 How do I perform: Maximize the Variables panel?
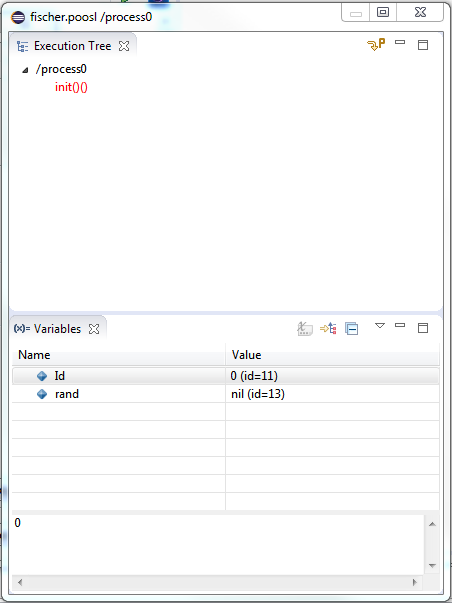point(423,328)
